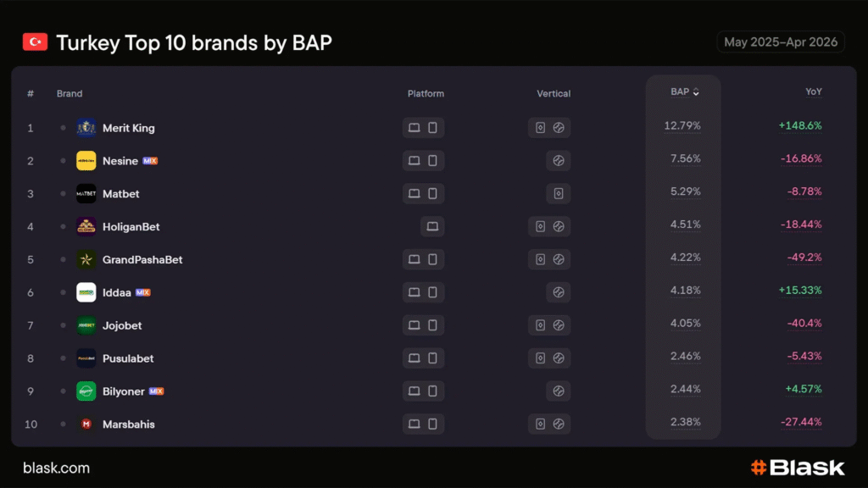Open the Pusulabet brand logo

[86, 358]
